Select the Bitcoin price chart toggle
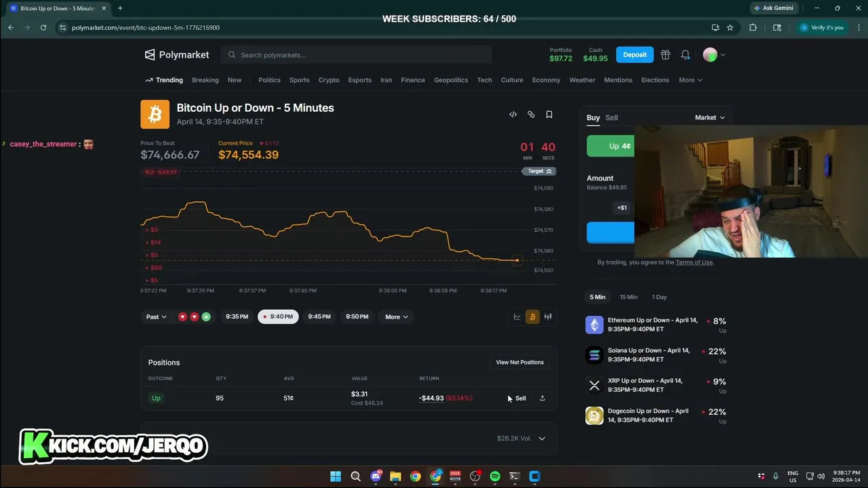Screen dimensions: 868x488 (532, 317)
